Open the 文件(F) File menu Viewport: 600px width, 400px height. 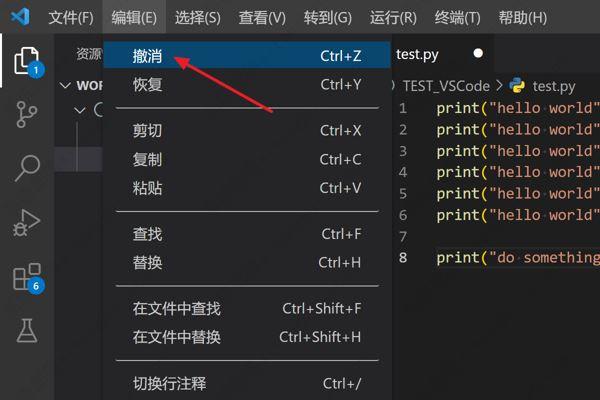click(71, 18)
